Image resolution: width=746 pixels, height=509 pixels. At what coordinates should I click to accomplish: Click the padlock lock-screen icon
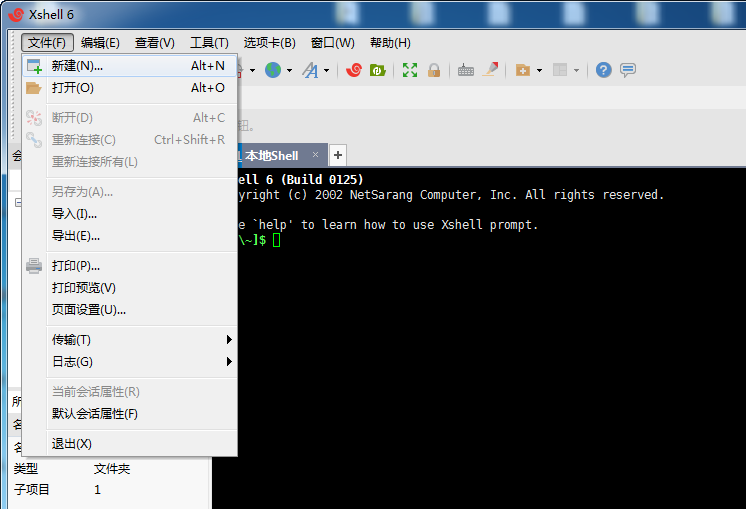click(x=433, y=70)
